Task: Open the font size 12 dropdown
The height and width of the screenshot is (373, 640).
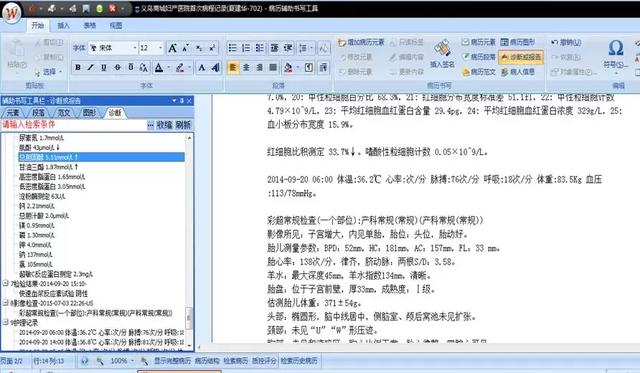Action: (x=160, y=48)
